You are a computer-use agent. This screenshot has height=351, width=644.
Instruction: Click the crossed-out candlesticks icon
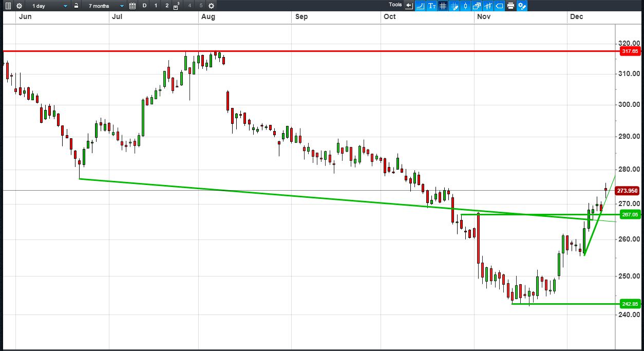pos(488,6)
